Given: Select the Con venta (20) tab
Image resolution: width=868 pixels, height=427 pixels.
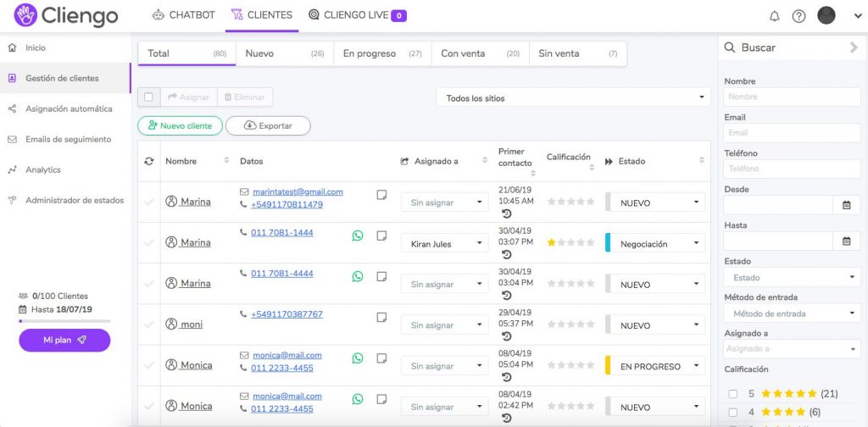Looking at the screenshot, I should pyautogui.click(x=480, y=53).
